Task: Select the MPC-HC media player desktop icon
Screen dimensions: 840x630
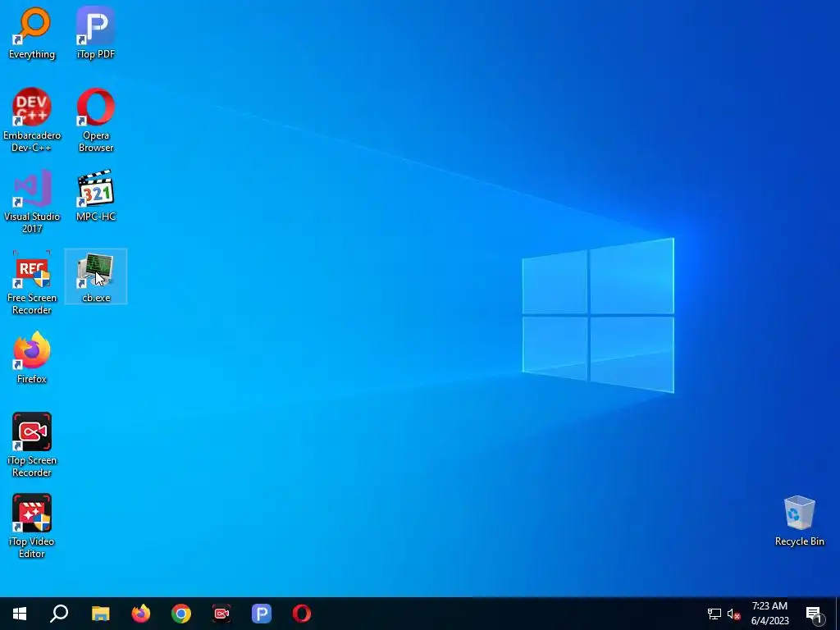Action: [95, 195]
